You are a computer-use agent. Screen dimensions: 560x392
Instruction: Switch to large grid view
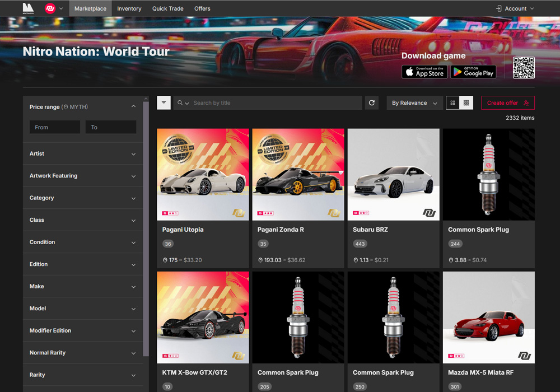(x=452, y=103)
